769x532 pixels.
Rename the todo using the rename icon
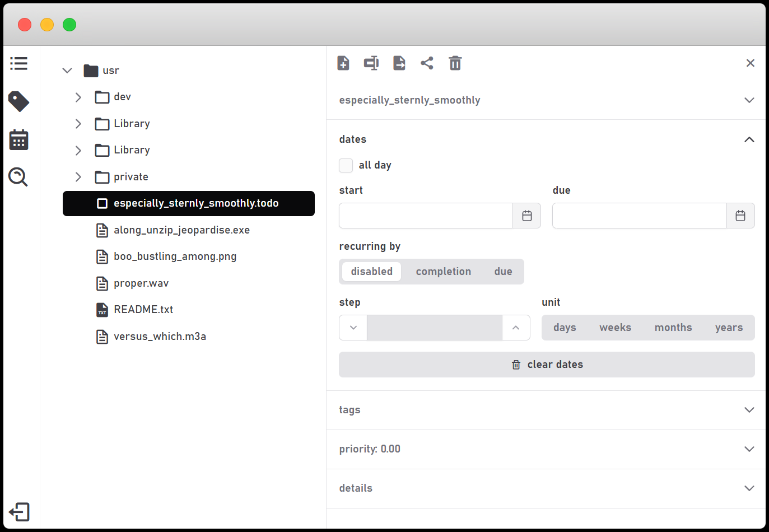click(371, 63)
